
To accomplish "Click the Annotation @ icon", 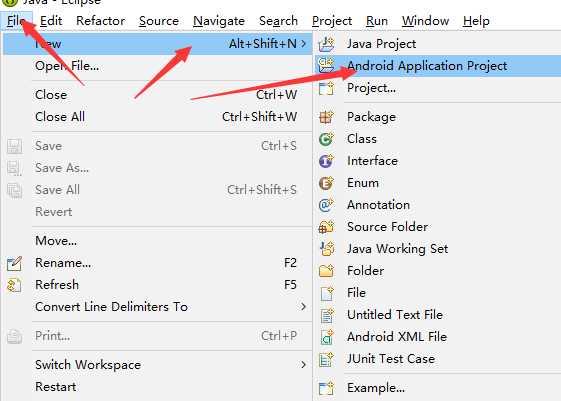I will (x=326, y=205).
